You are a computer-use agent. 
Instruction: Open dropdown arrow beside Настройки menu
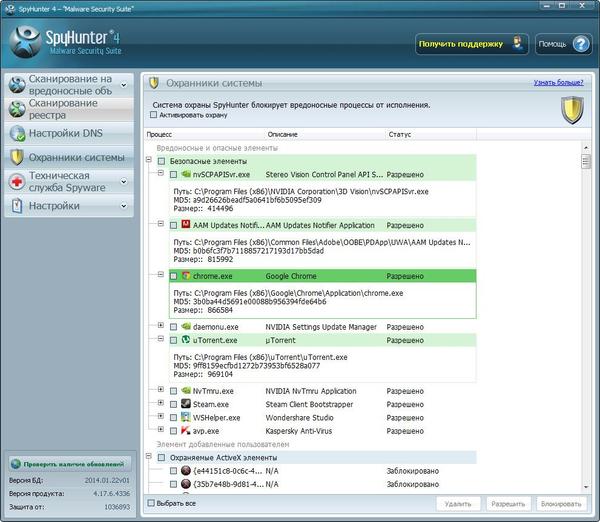[x=124, y=206]
